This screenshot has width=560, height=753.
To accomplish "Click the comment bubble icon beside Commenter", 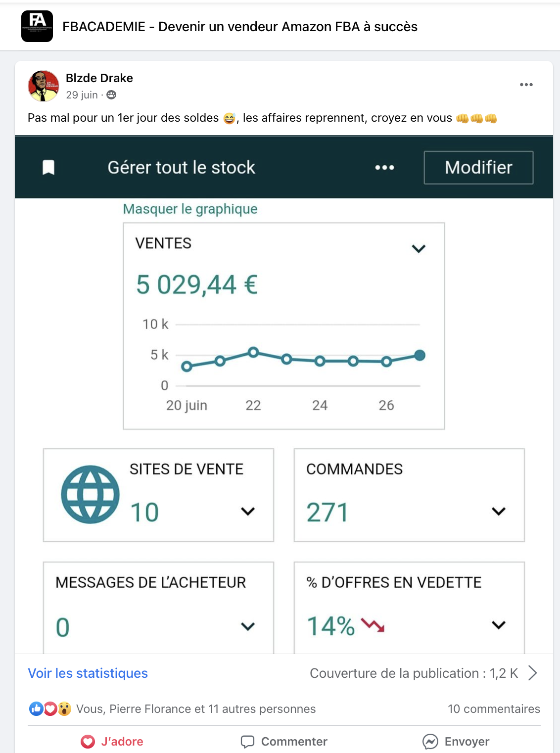I will [248, 742].
